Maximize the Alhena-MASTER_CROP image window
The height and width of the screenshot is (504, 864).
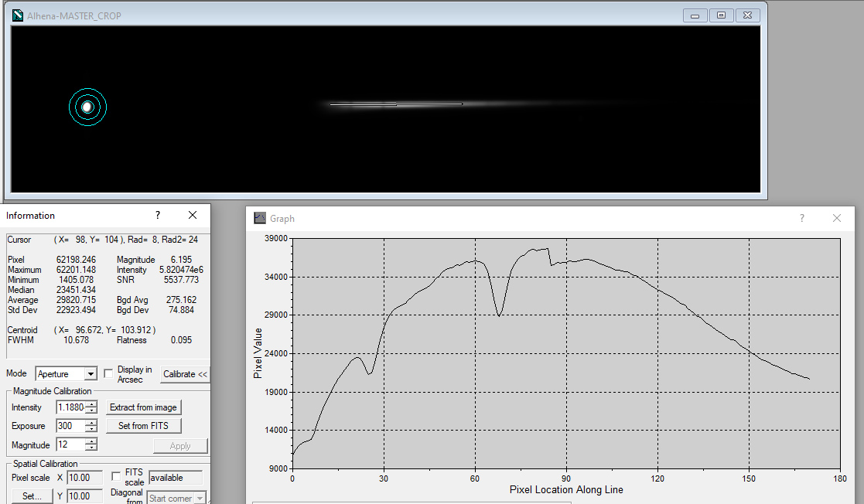(x=721, y=15)
